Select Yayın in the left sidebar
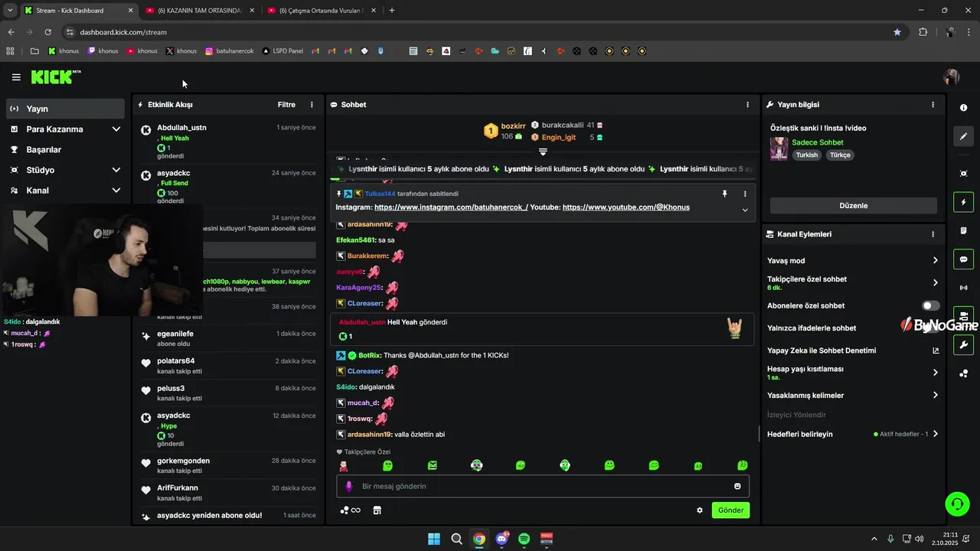The width and height of the screenshot is (980, 551). (x=65, y=109)
